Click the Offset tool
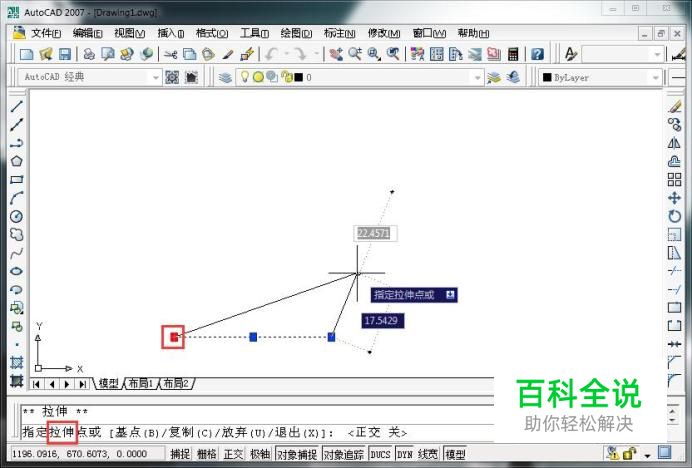This screenshot has height=468, width=692. [674, 161]
